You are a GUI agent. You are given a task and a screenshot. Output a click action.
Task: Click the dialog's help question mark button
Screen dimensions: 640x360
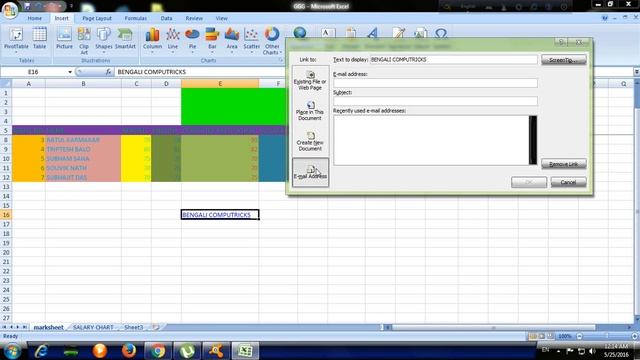(x=561, y=42)
